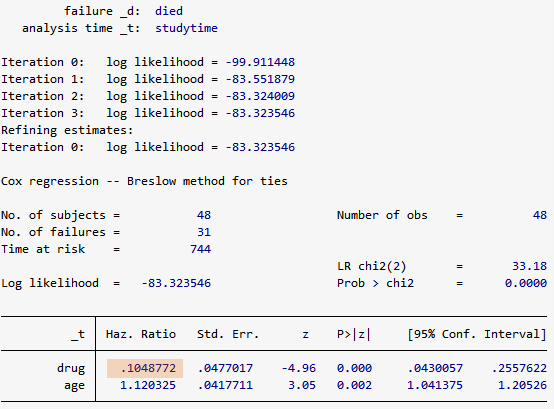Click age upper confidence bound 1.20526
Screen dimensions: 554x409
click(x=523, y=385)
